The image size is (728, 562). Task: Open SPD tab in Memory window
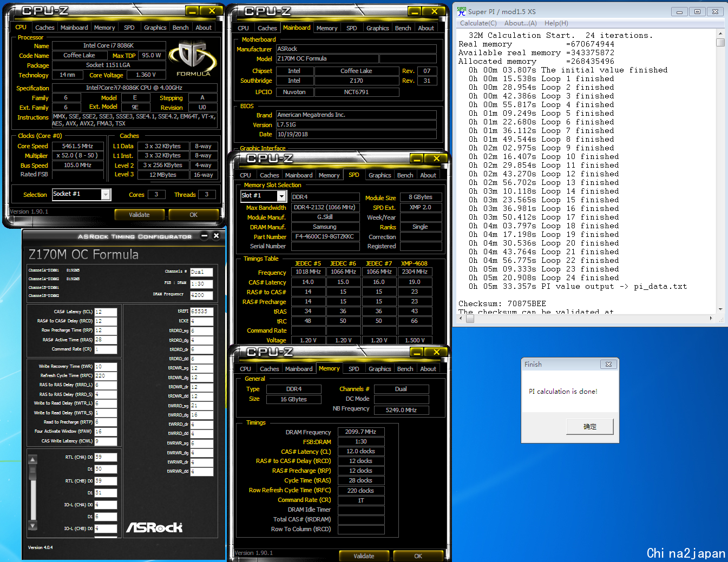coord(354,369)
